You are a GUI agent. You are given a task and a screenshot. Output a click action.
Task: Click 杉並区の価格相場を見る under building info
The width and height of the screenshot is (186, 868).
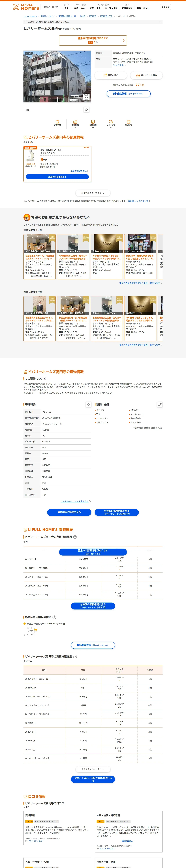click(x=116, y=512)
